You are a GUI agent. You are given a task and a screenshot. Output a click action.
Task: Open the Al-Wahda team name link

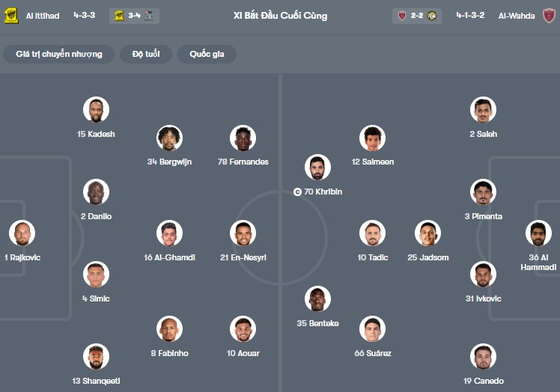pyautogui.click(x=517, y=16)
